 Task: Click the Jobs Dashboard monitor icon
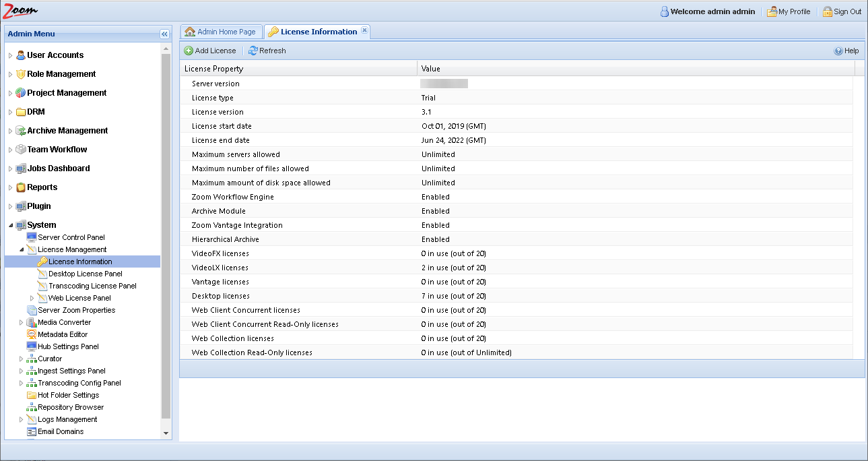(x=21, y=168)
